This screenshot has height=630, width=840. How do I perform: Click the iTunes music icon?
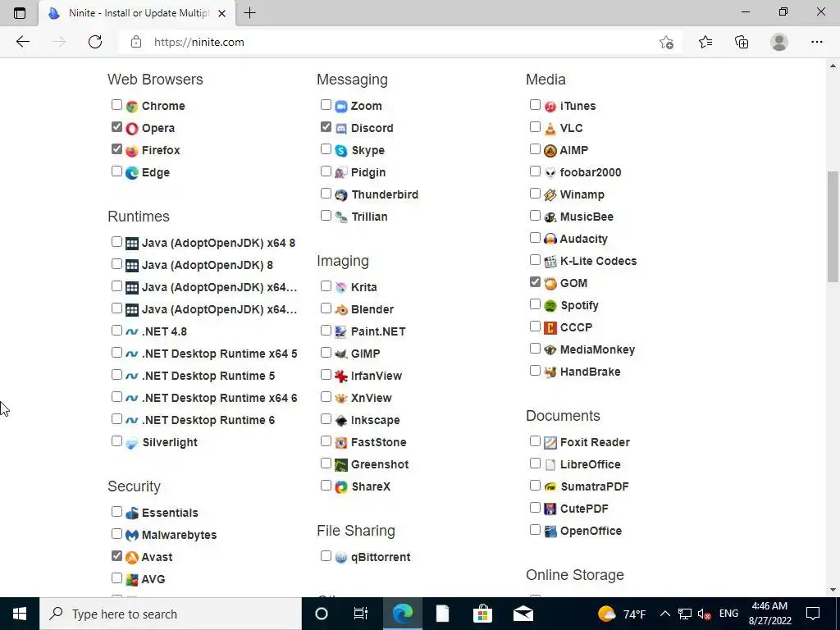point(550,106)
